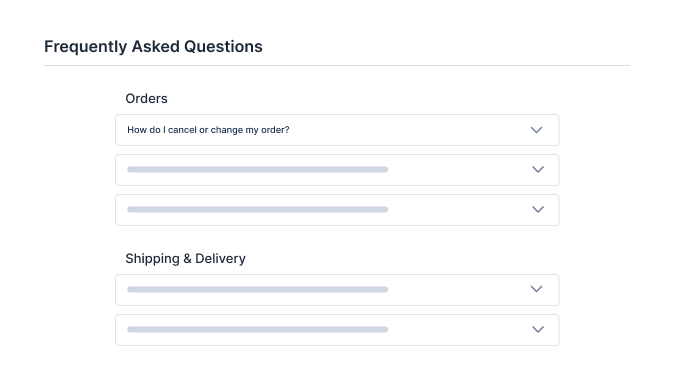
Task: Click the placeholder bar in third Orders row
Action: coord(257,209)
